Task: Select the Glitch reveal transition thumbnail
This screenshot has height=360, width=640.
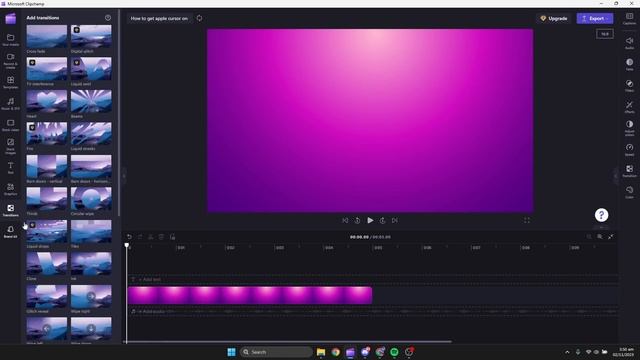Action: [x=47, y=296]
